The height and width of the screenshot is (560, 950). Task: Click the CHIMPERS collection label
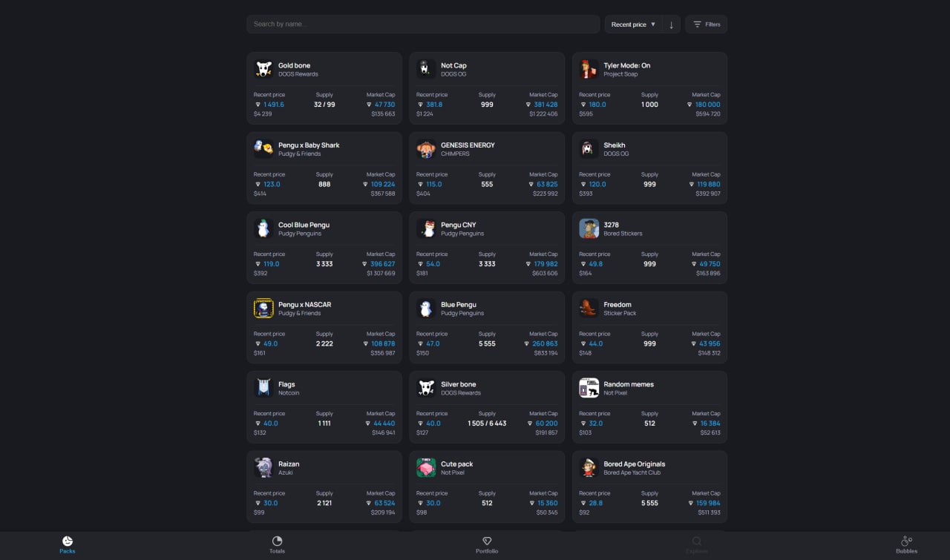point(455,154)
